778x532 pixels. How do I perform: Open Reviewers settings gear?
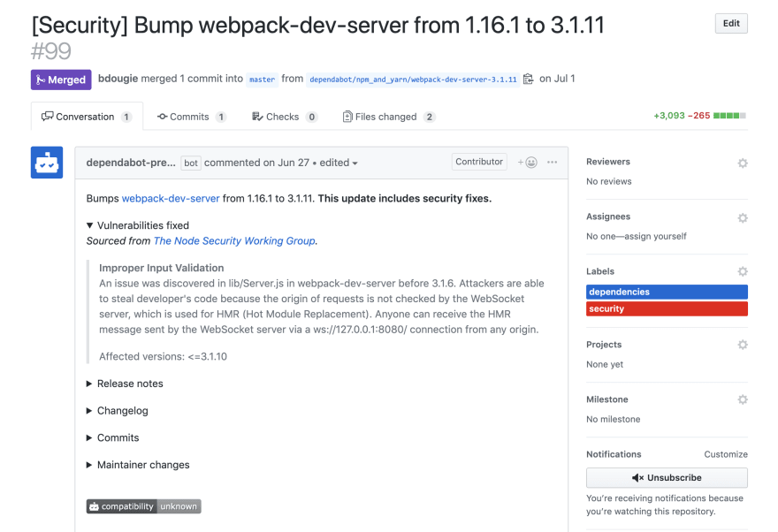tap(743, 163)
